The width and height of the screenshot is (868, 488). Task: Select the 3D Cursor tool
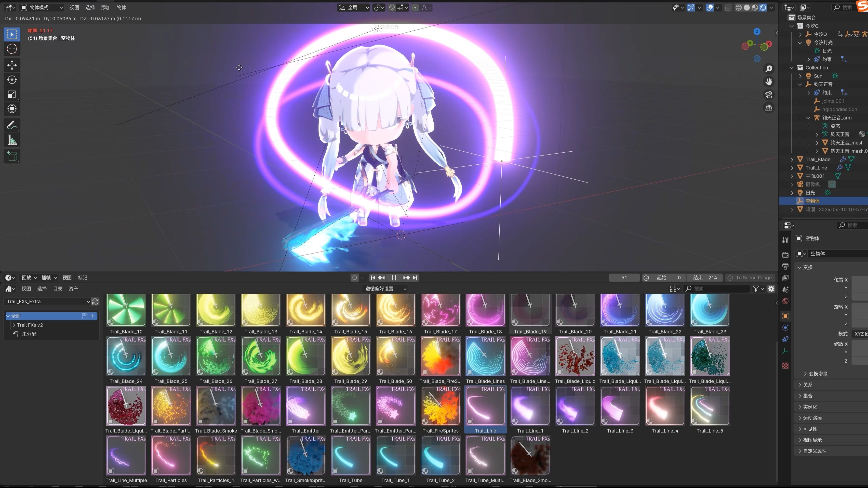pos(12,49)
